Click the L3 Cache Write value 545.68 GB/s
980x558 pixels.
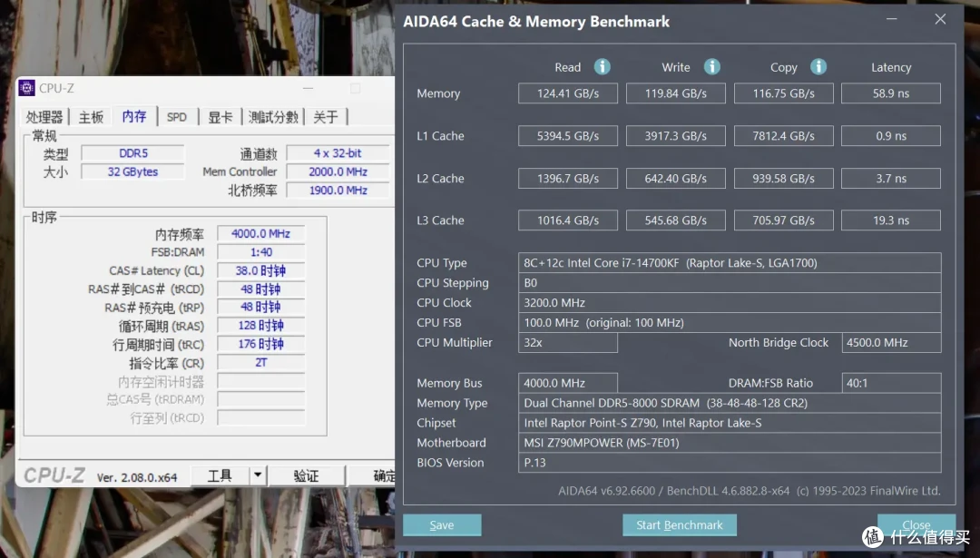pos(676,220)
